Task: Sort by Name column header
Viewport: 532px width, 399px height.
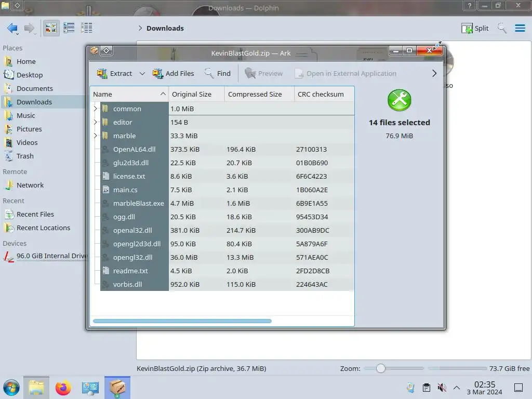Action: (129, 94)
